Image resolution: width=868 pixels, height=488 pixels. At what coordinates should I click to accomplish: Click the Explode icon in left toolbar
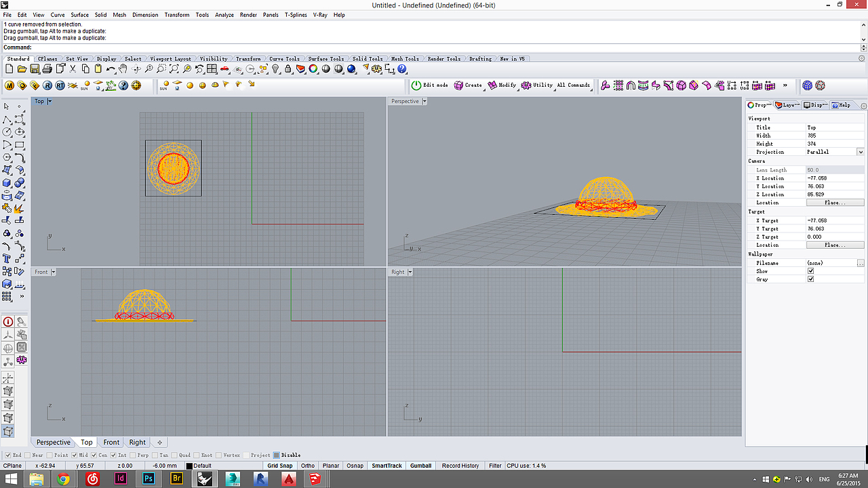(20, 209)
